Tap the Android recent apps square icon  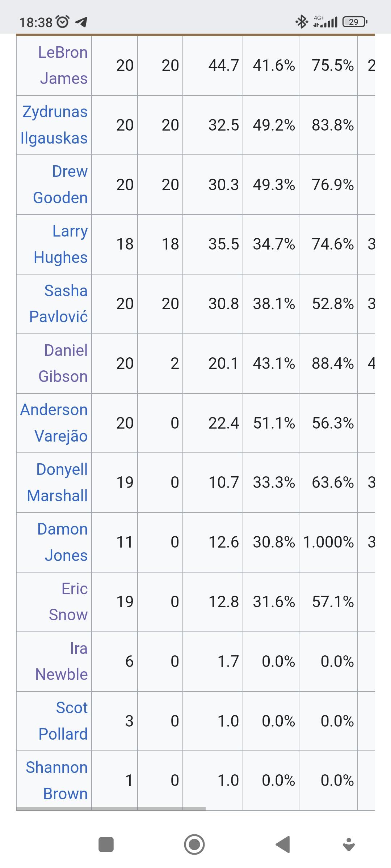(106, 844)
